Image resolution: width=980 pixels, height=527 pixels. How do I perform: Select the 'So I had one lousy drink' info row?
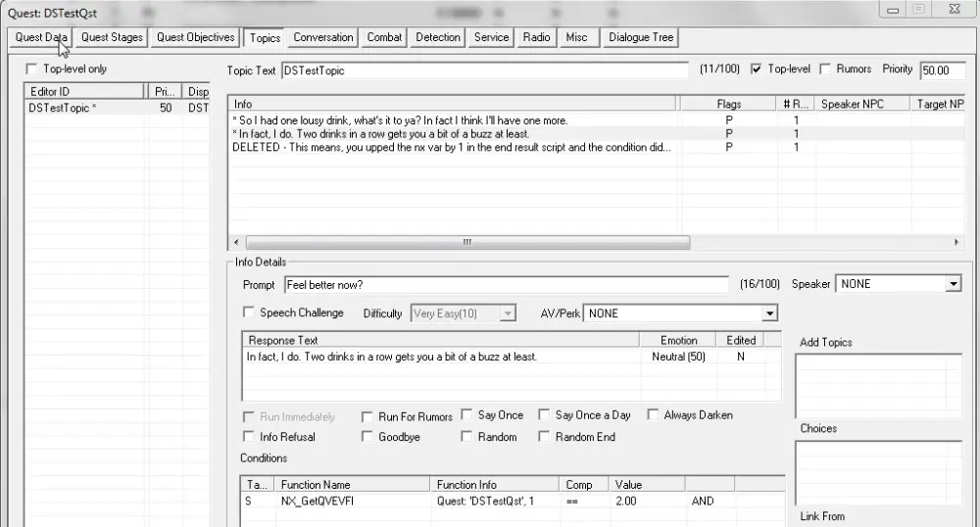[x=597, y=120]
